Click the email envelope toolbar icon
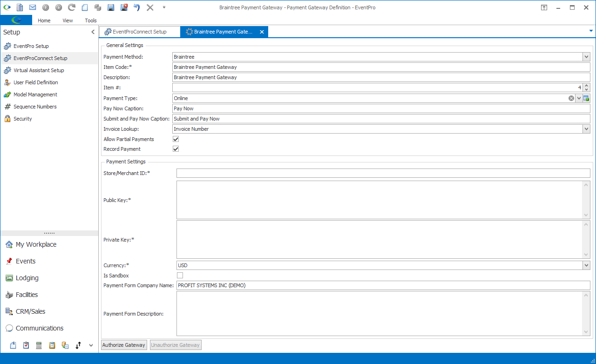Image resolution: width=596 pixels, height=364 pixels. (33, 7)
